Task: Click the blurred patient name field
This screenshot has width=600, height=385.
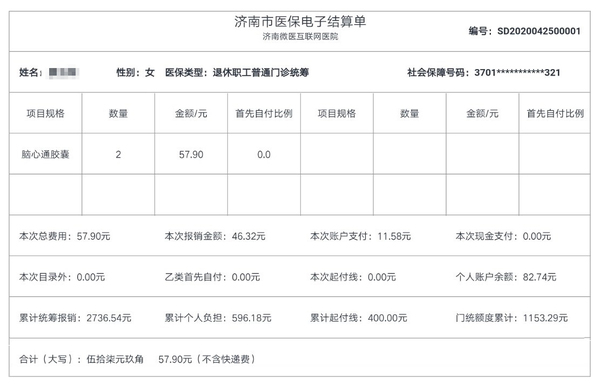Action: point(64,72)
